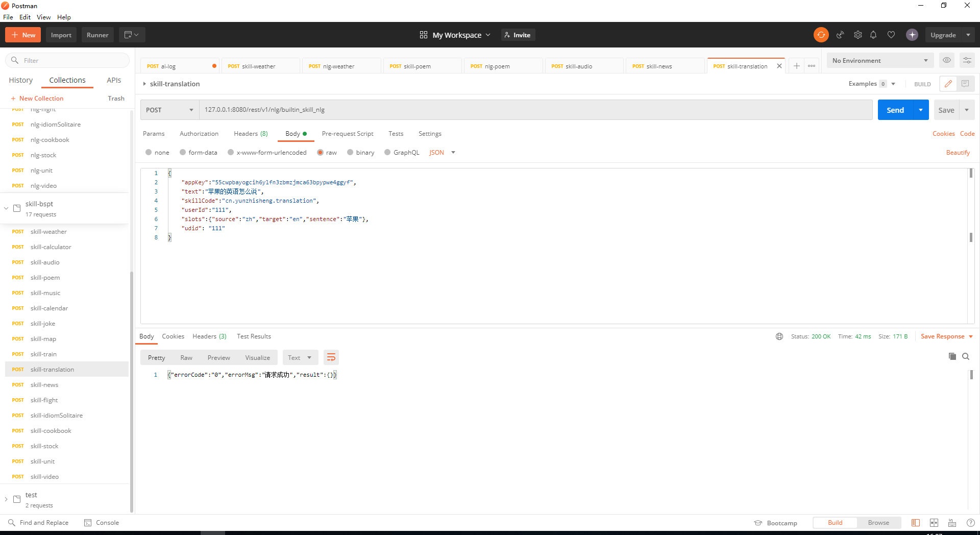Switch to the APIs tab
Screen dimensions: 980x535
(114, 80)
